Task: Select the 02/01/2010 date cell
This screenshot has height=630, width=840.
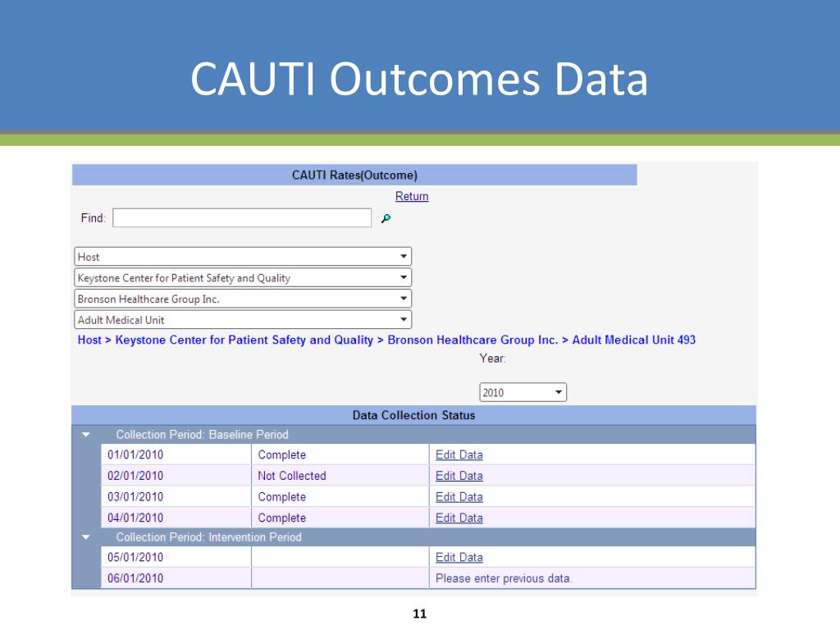Action: click(x=176, y=476)
